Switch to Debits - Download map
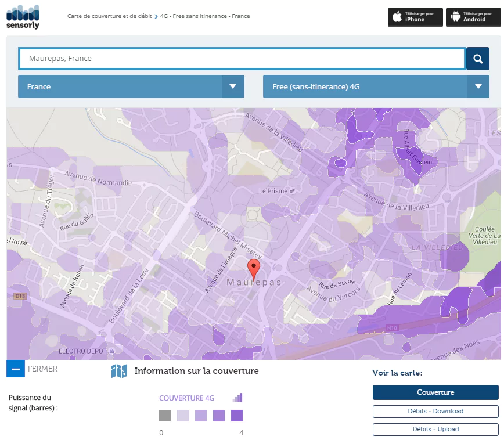The image size is (504, 440). point(435,411)
